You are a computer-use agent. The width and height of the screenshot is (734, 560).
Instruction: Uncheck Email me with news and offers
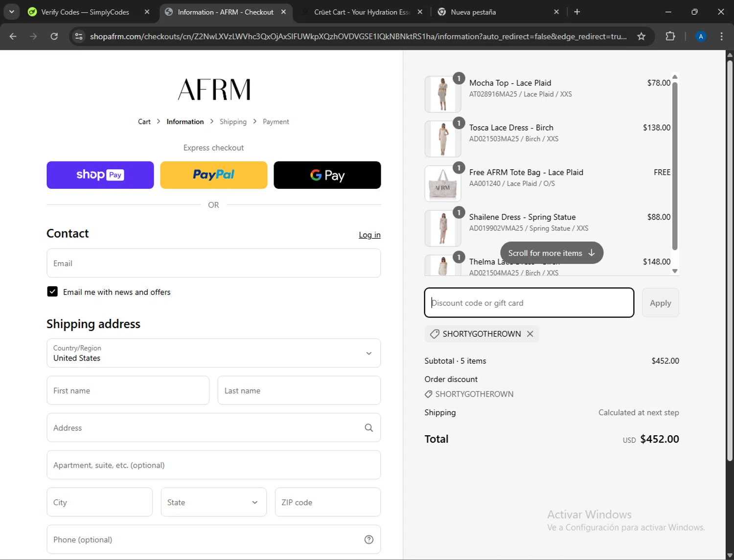pyautogui.click(x=52, y=291)
